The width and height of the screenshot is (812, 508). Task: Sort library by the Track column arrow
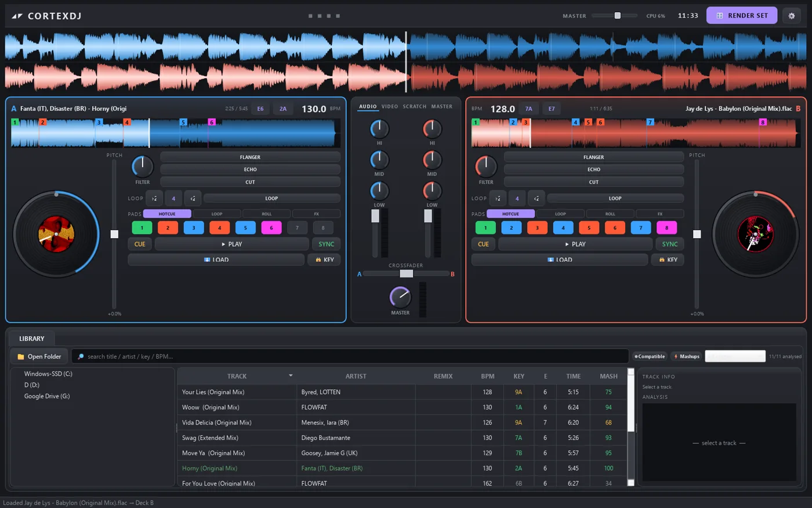point(291,376)
